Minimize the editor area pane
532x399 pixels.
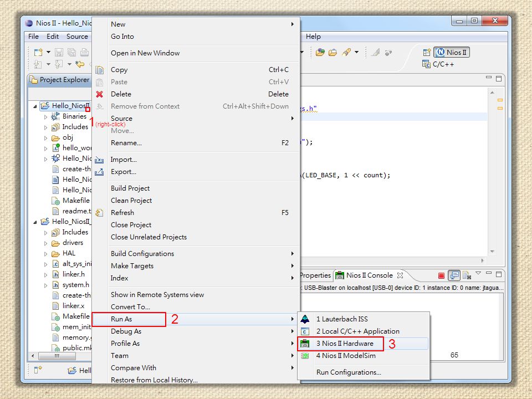point(489,78)
